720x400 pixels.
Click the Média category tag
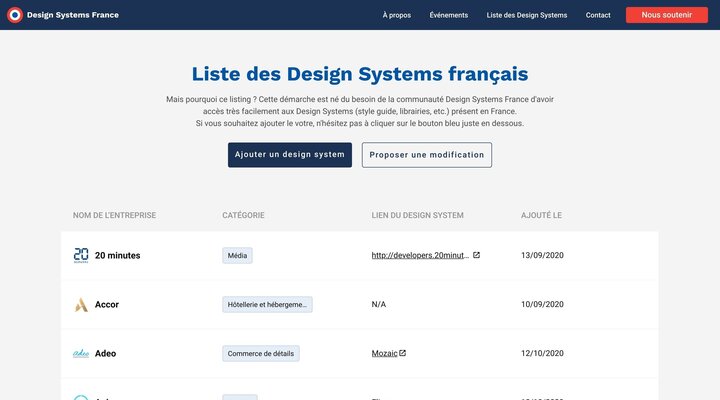click(x=237, y=255)
